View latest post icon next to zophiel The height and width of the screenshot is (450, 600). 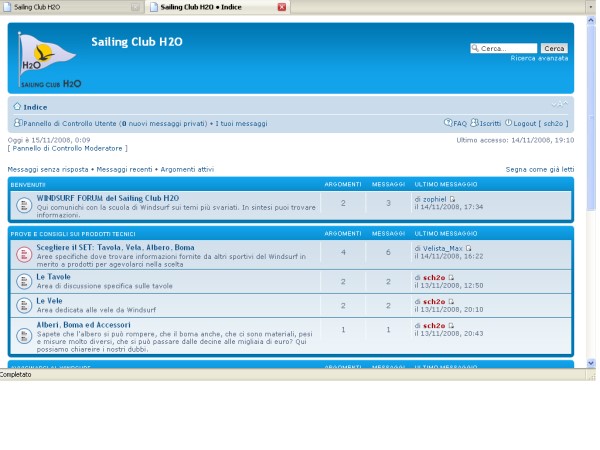point(452,199)
